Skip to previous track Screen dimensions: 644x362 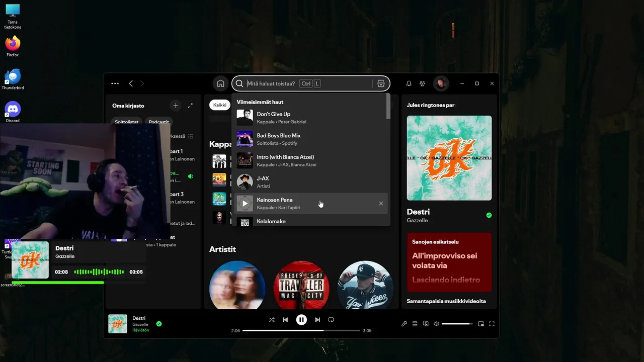pos(285,320)
